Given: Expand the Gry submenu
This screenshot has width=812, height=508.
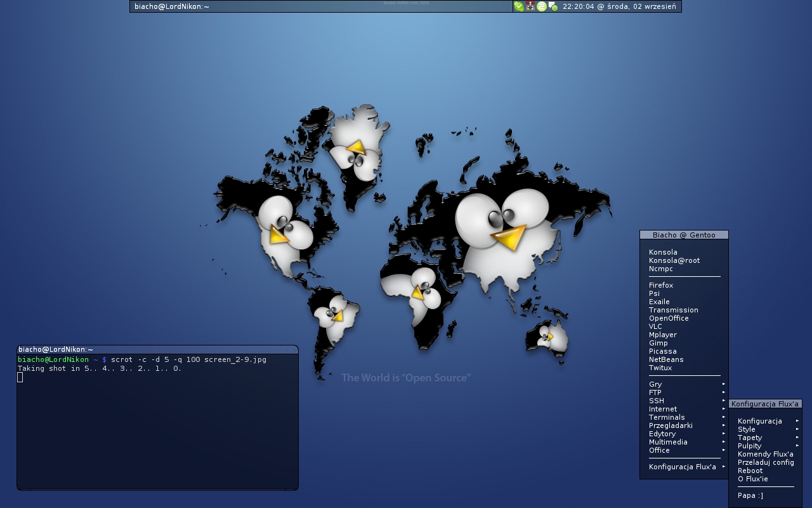Looking at the screenshot, I should pos(684,384).
